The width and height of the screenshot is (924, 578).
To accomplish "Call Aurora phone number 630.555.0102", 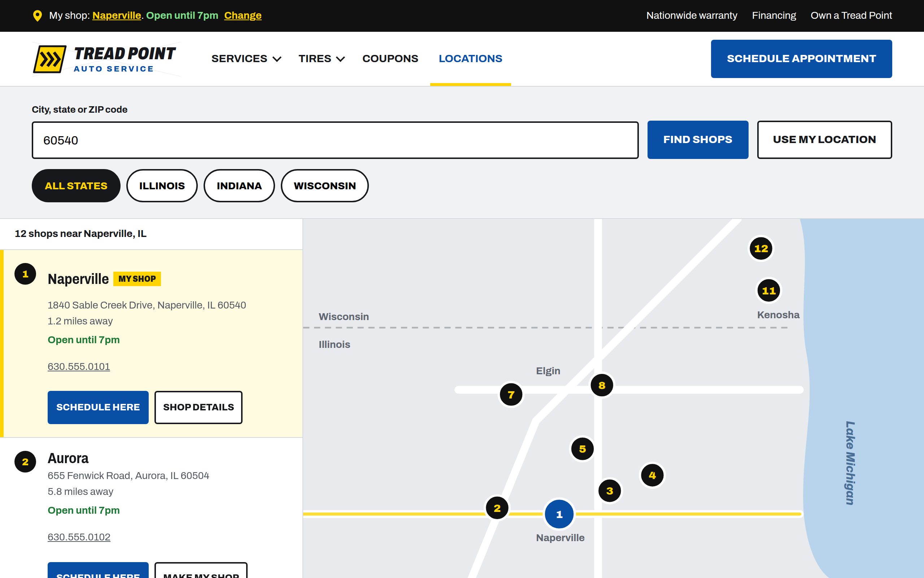I will (79, 537).
